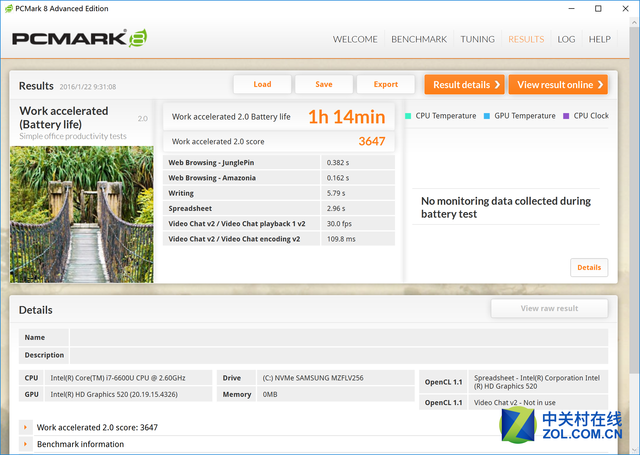This screenshot has width=640, height=455.
Task: Select the Web Browsing - Amazonia row
Action: pos(279,178)
